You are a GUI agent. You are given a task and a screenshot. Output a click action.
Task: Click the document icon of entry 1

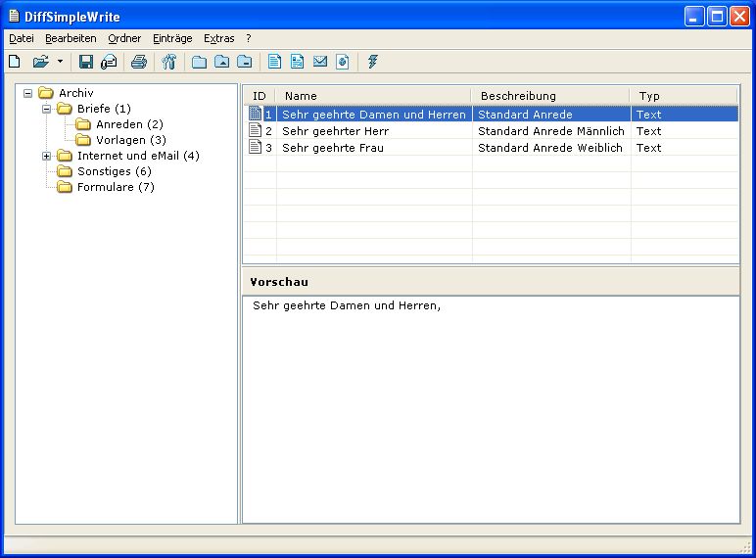255,115
